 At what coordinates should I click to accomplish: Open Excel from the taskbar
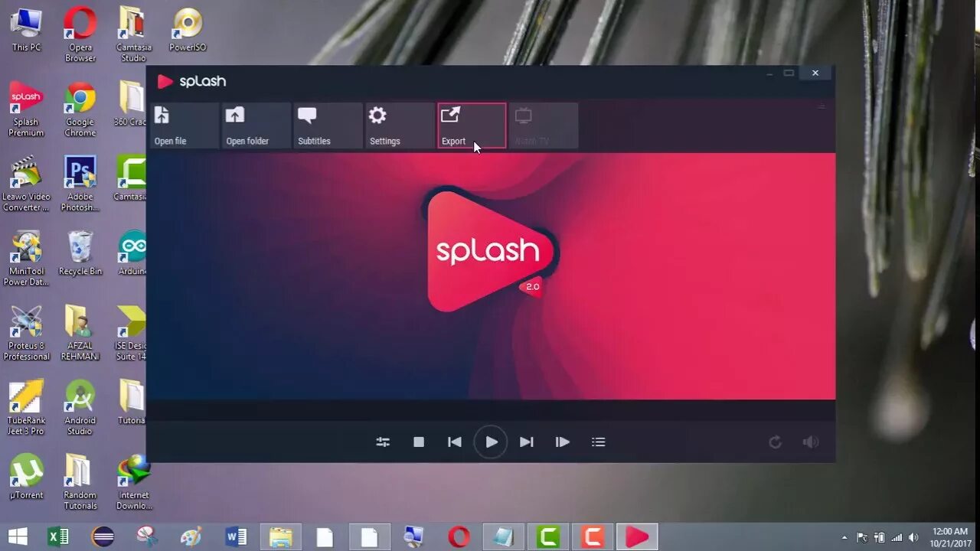point(58,536)
